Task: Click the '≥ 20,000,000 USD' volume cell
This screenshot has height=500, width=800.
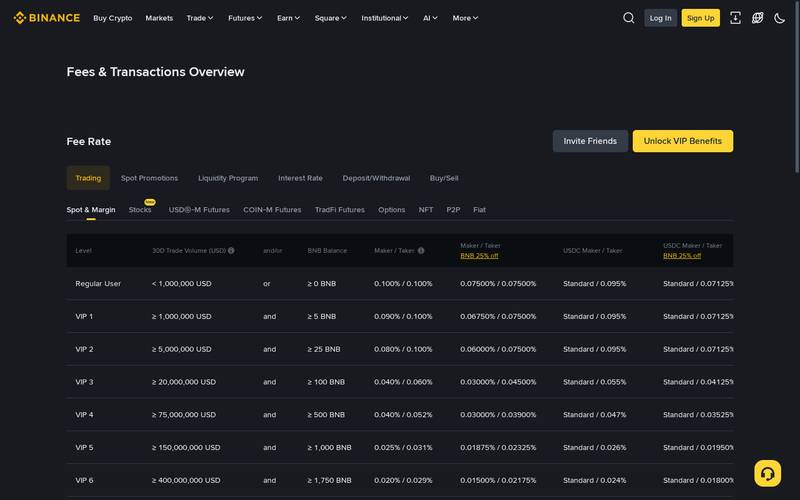Action: [184, 382]
